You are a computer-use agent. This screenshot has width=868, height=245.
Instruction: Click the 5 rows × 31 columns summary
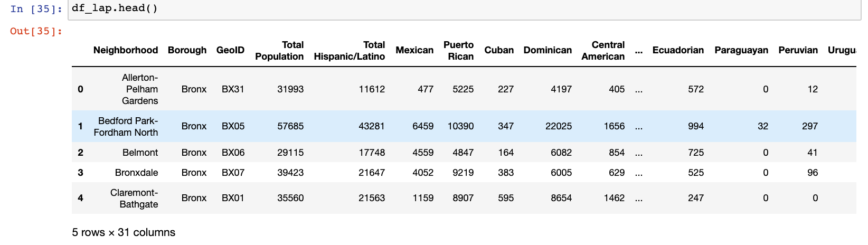[x=124, y=232]
